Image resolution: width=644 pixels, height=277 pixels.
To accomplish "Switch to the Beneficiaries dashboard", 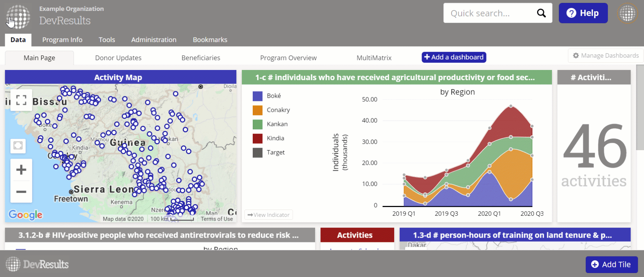I will click(x=201, y=58).
